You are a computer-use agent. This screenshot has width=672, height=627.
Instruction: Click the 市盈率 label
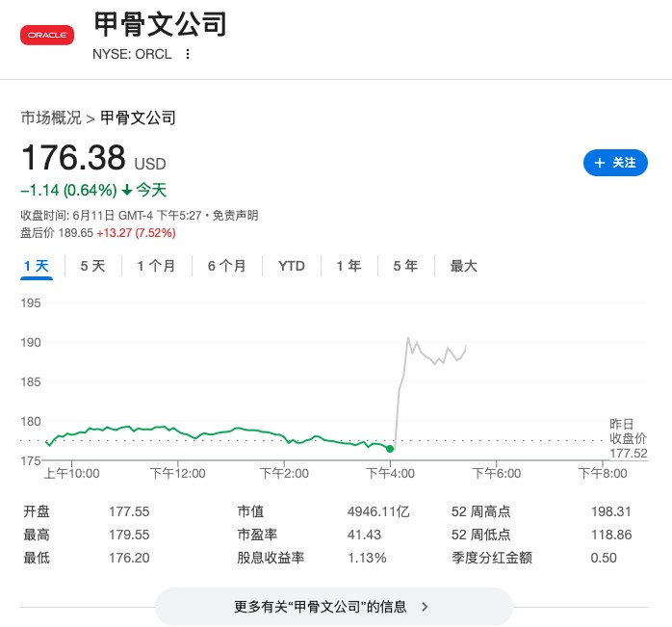257,535
